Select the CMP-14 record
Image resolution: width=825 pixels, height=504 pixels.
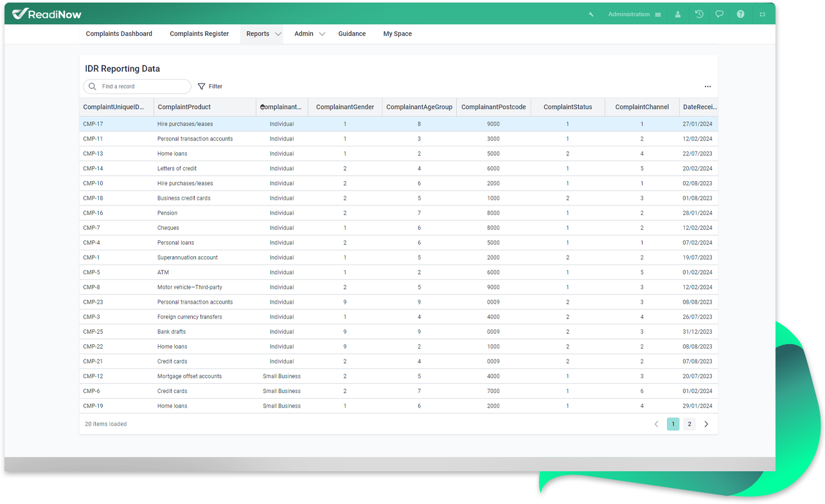[398, 168]
